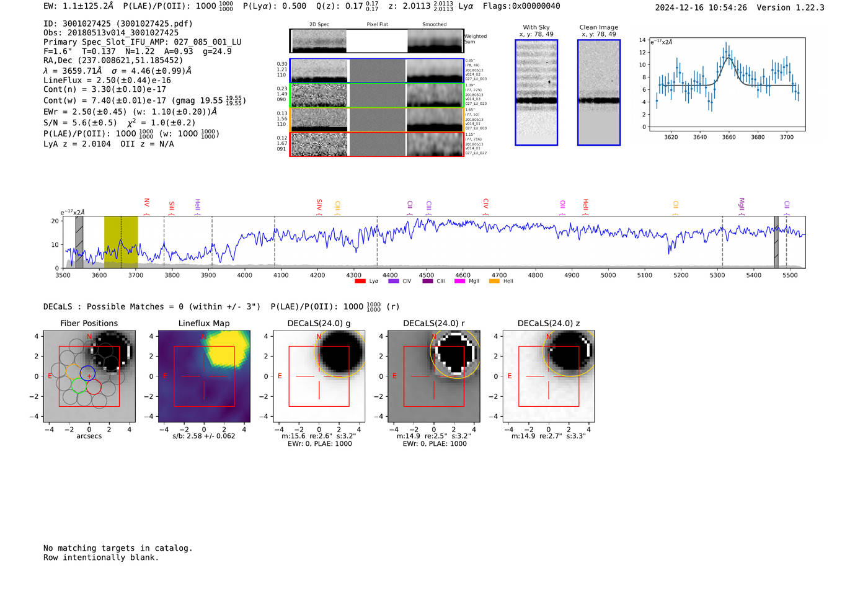The image size is (868, 591).
Task: Click the CIV line marker above spectrum
Action: click(x=485, y=203)
